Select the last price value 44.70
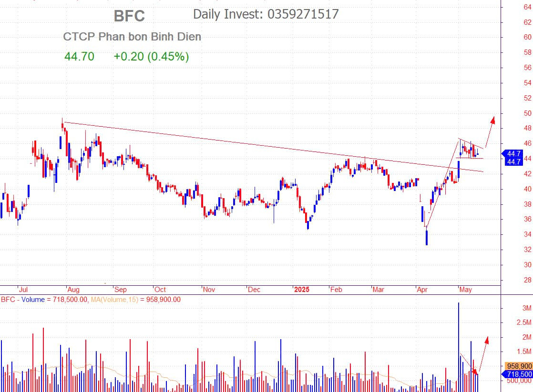Viewport: 533px width, 392px height. pyautogui.click(x=79, y=56)
